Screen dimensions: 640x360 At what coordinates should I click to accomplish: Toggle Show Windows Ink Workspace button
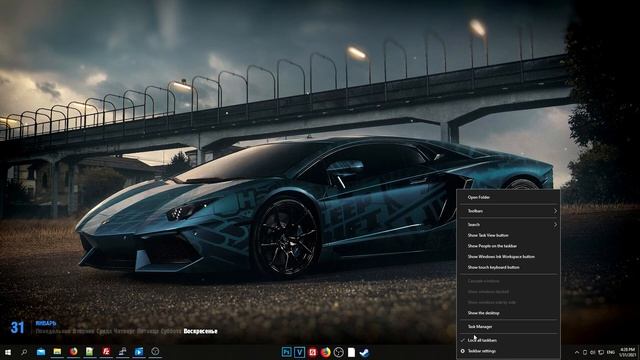[x=508, y=256]
